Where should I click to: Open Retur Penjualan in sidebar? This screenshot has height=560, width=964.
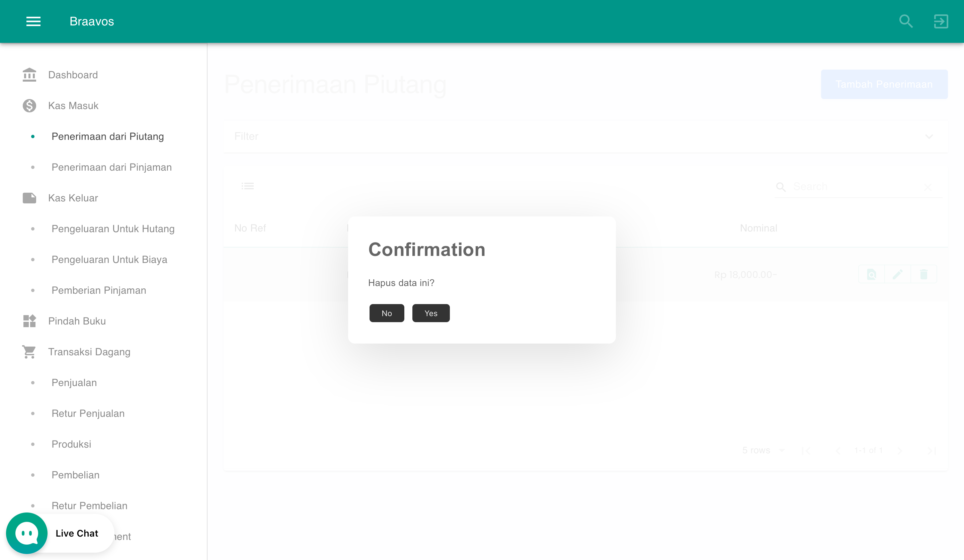(x=88, y=413)
